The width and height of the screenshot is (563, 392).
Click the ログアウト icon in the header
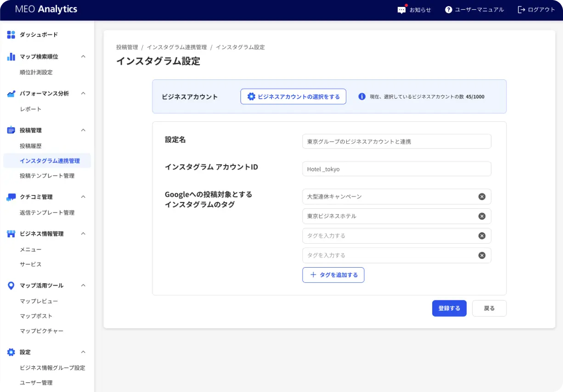[x=521, y=9]
